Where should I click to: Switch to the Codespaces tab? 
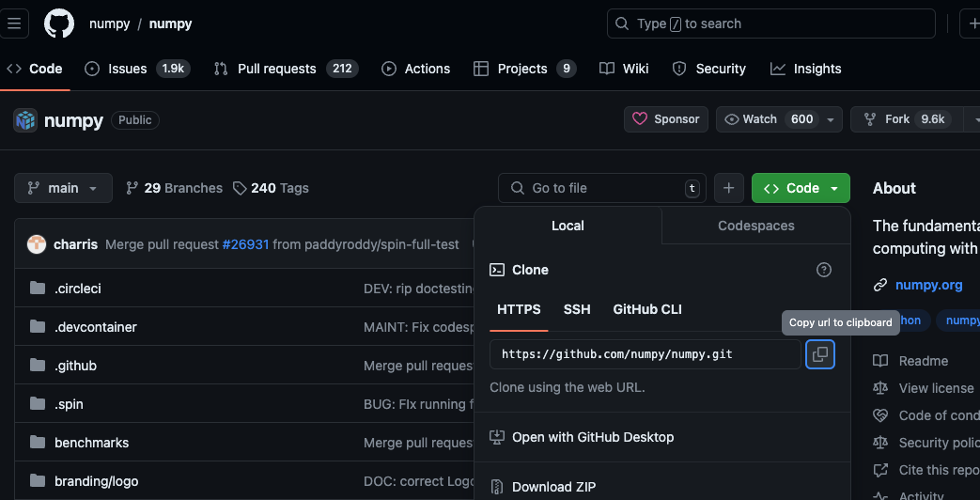(x=756, y=226)
